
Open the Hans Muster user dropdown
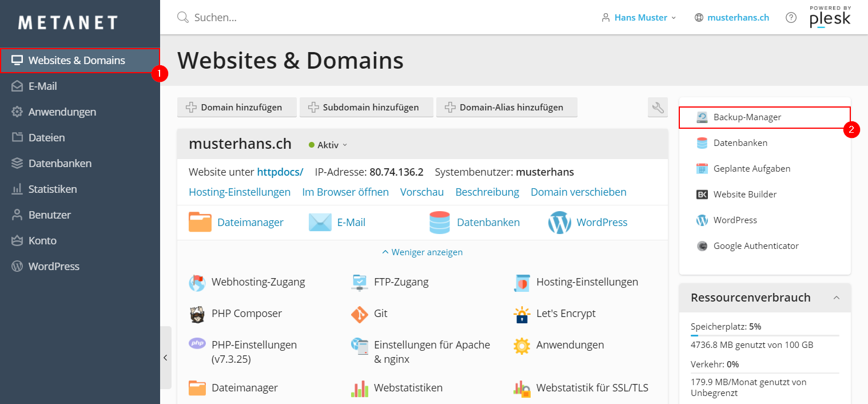[x=640, y=18]
